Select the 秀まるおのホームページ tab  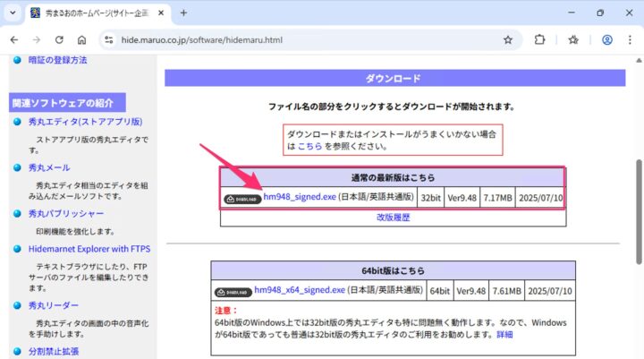(97, 13)
